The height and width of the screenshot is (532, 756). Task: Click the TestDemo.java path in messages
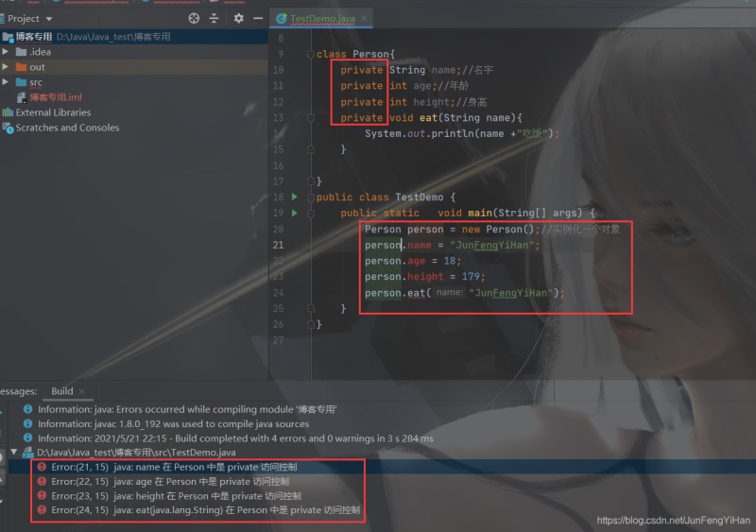pyautogui.click(x=136, y=453)
